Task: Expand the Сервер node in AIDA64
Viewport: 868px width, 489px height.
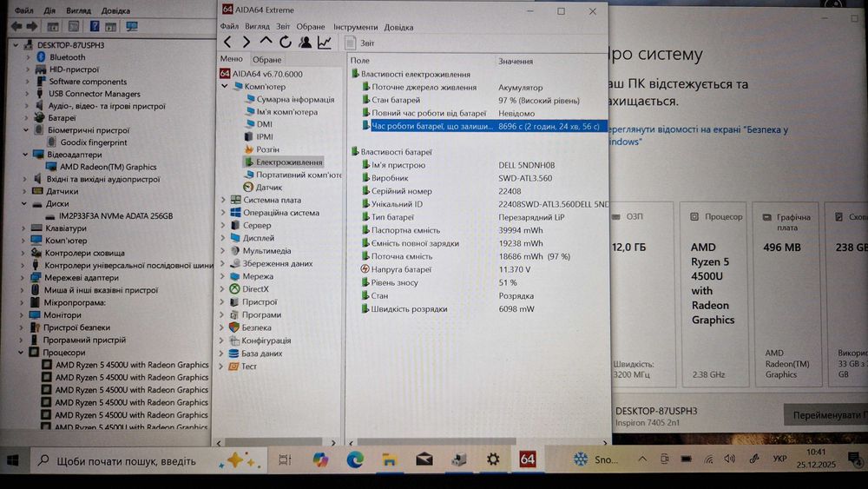Action: pos(224,226)
